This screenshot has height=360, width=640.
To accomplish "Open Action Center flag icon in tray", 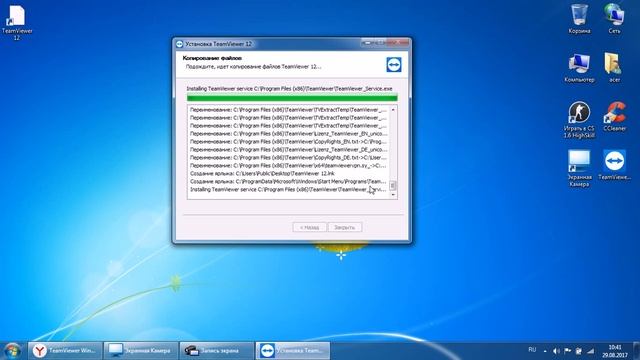I will 568,351.
